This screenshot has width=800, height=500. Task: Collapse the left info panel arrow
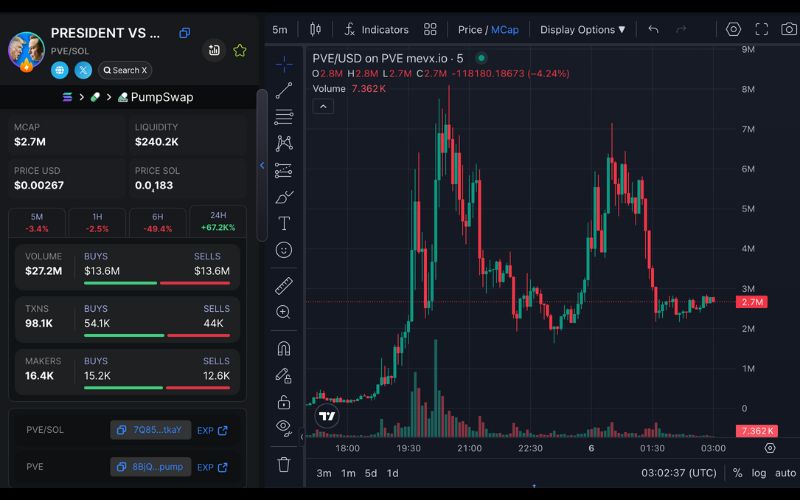(262, 165)
